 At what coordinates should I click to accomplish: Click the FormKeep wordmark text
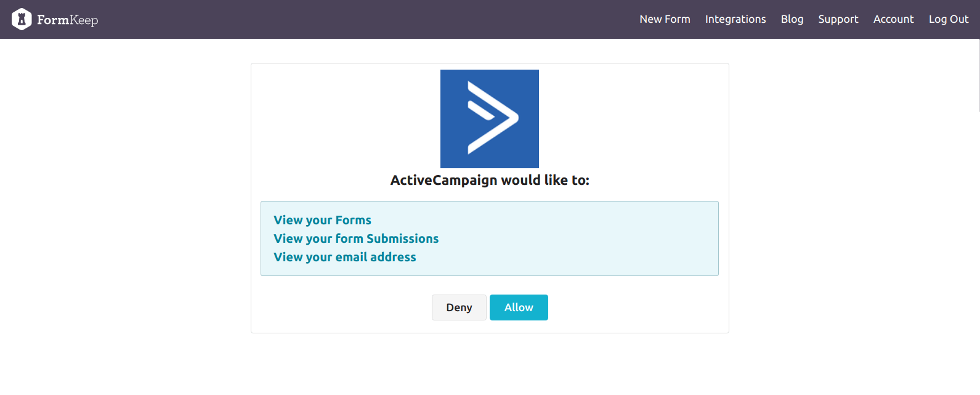(x=67, y=20)
